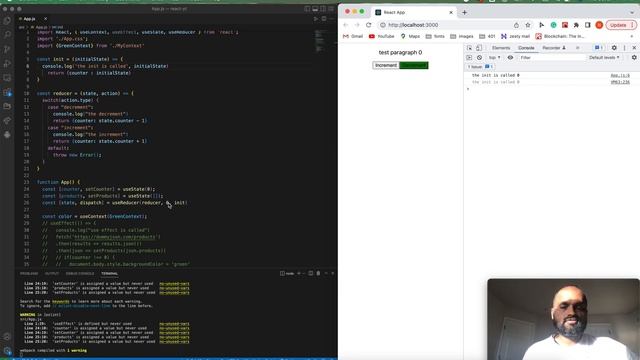Screen dimensions: 640x360
Task: Toggle the VS Code primary sidebar layout
Action: pyautogui.click(x=307, y=9)
